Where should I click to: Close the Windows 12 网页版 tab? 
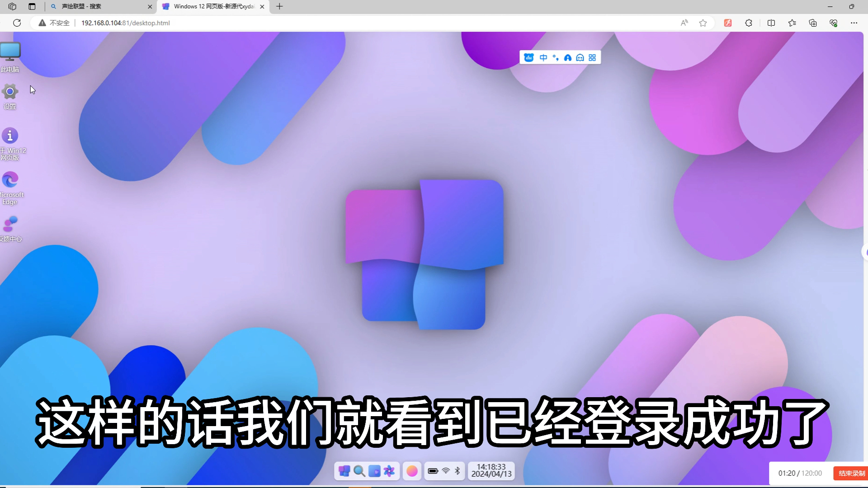pyautogui.click(x=262, y=7)
